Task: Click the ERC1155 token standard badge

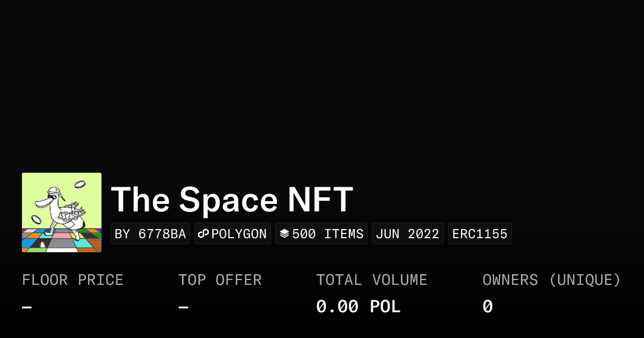Action: tap(480, 234)
